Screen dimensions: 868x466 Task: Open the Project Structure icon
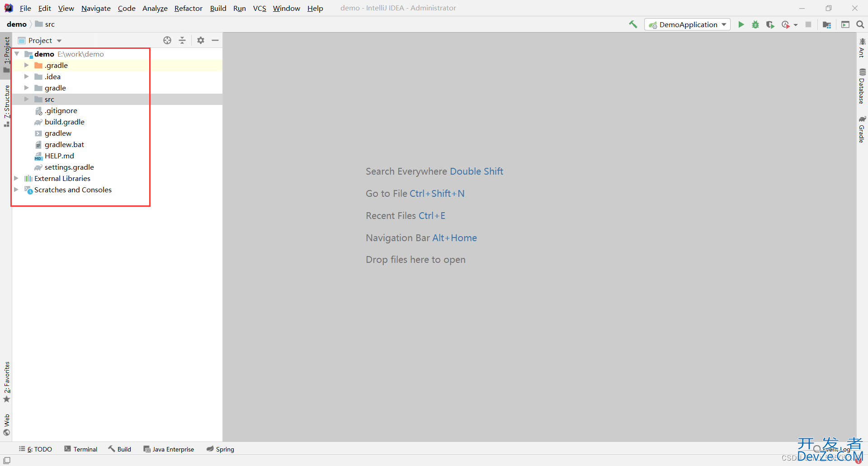827,24
